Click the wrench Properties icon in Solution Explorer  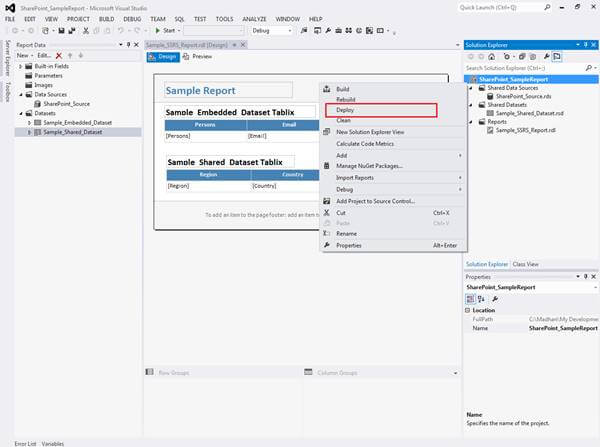[547, 57]
